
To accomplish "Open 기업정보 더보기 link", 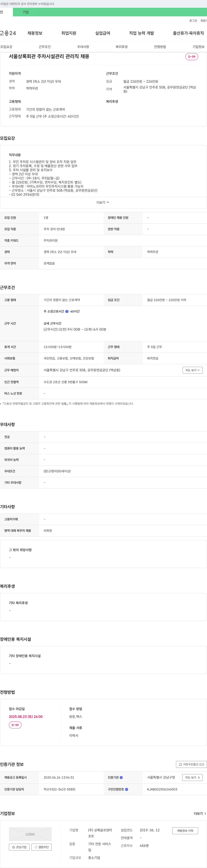I will [x=200, y=814].
